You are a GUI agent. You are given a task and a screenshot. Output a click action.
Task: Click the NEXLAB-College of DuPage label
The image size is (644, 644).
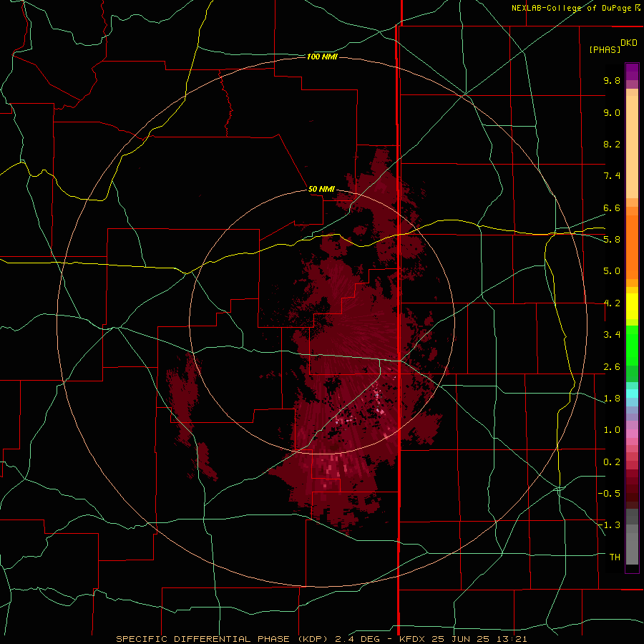(x=572, y=8)
